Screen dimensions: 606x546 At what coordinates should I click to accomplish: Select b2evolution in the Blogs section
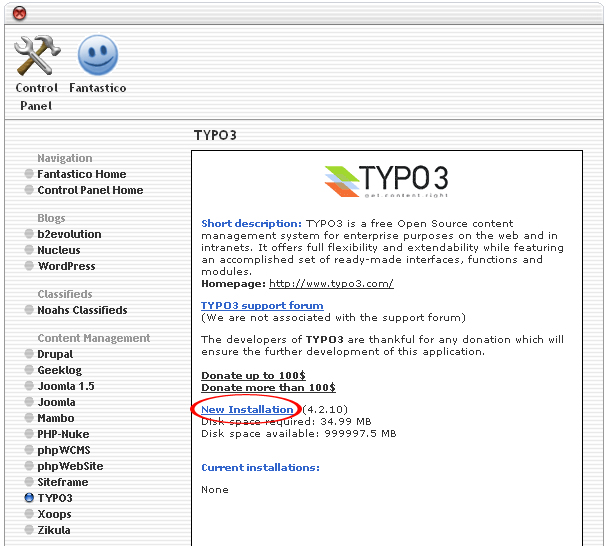(69, 234)
